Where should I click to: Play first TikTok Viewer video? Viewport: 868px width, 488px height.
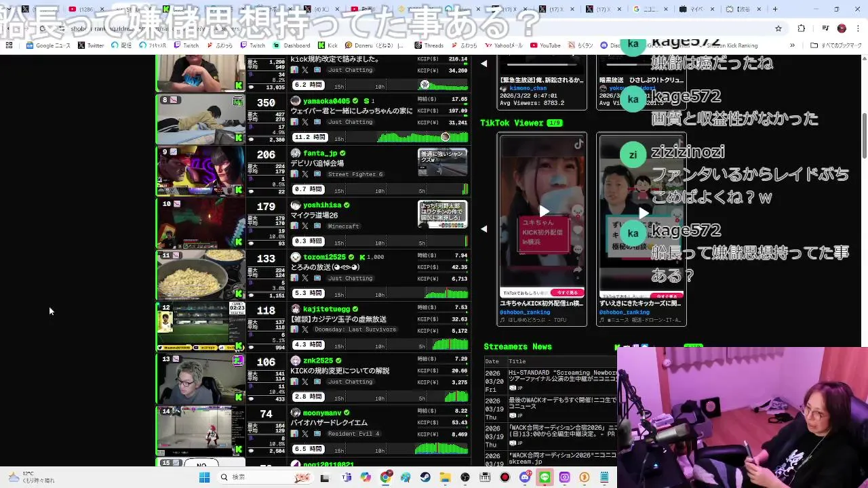[543, 211]
